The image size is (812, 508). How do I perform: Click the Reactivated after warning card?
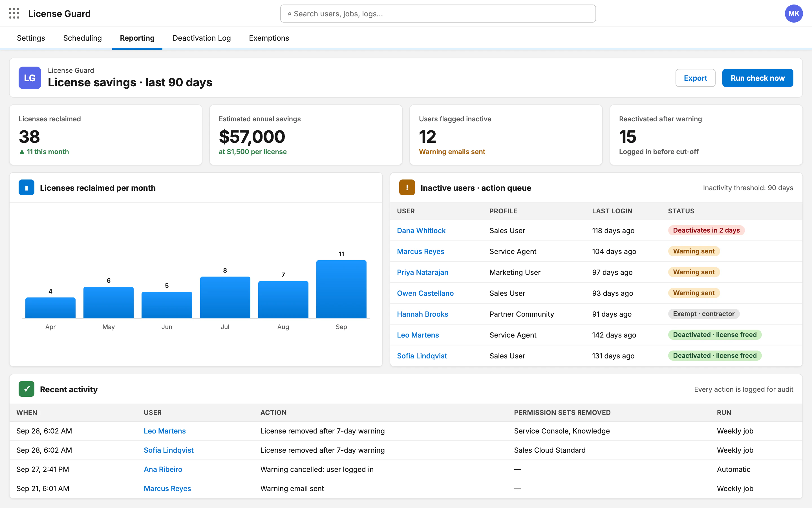coord(706,135)
